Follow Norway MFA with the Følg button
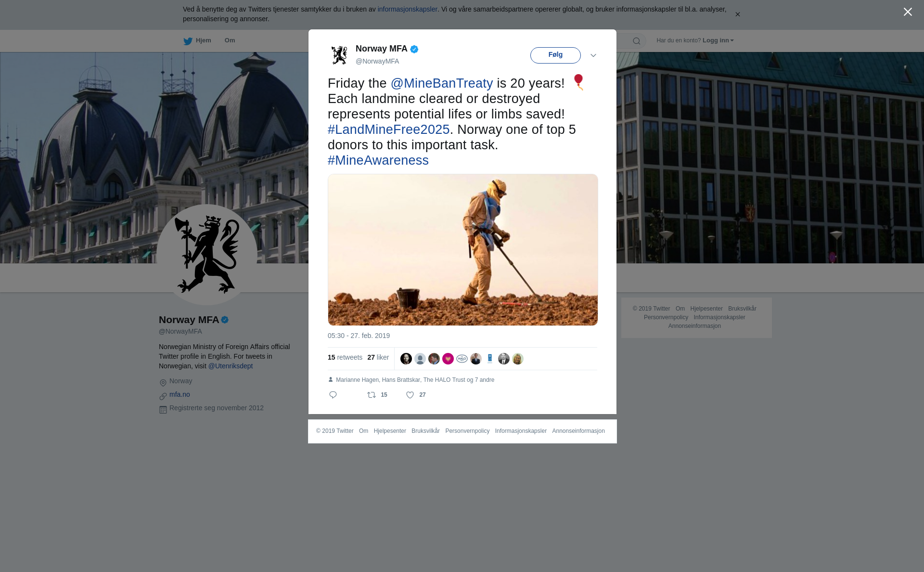This screenshot has height=572, width=924. 555,55
